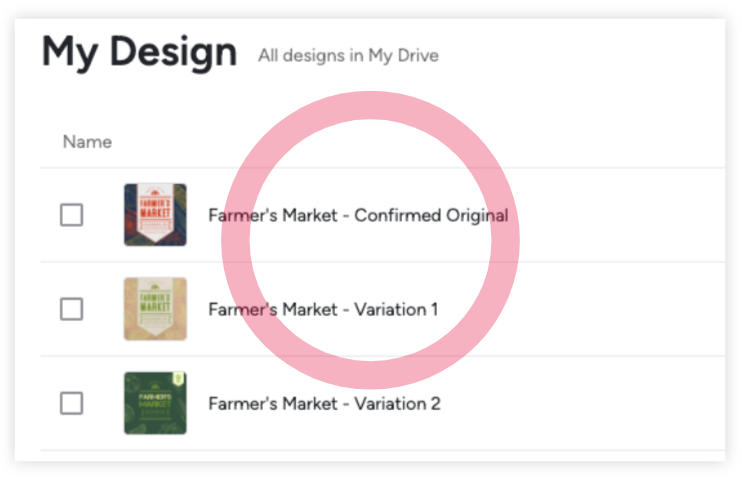This screenshot has width=742, height=479.
Task: Click red MARKET text in first thumbnail
Action: [x=155, y=213]
